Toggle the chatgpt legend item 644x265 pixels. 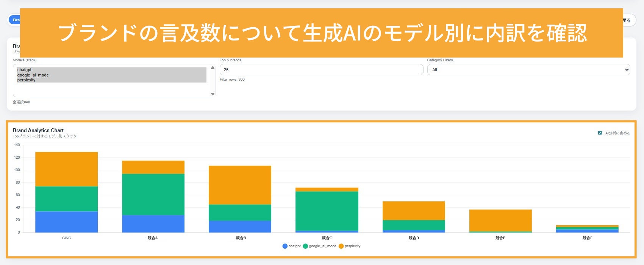(292, 246)
